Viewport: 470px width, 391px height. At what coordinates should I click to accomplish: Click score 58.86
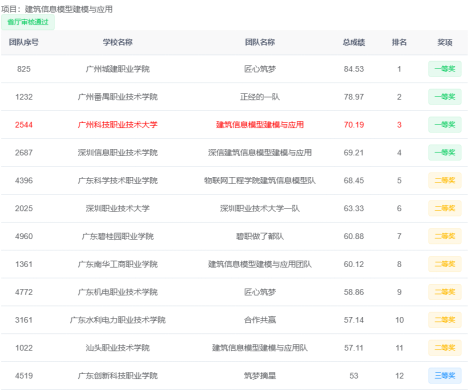[x=354, y=292]
